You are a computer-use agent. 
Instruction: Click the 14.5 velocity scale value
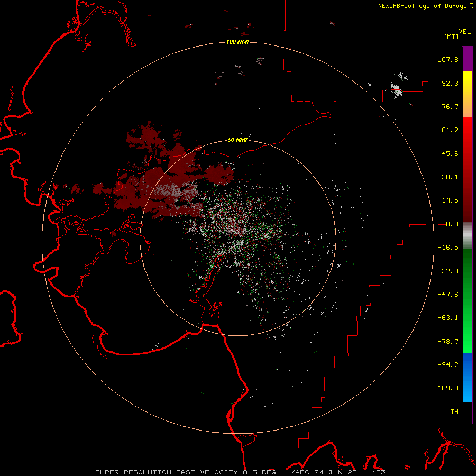[x=450, y=200]
